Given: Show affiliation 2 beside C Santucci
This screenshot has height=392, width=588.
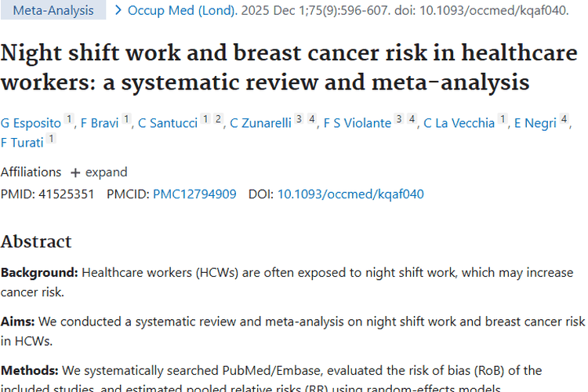Looking at the screenshot, I should pyautogui.click(x=218, y=120).
